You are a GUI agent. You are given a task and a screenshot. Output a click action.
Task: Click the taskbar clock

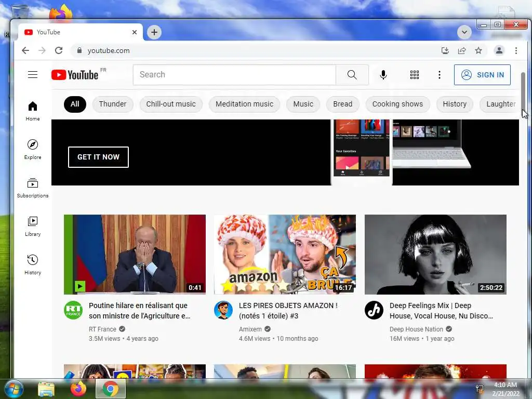point(506,389)
